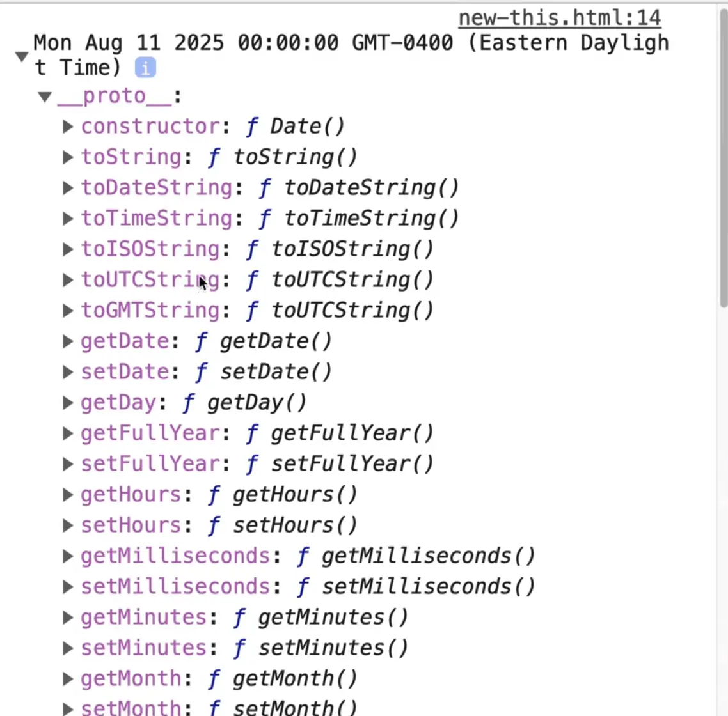Viewport: 728px width, 716px height.
Task: Expand the constructor property
Action: [68, 127]
